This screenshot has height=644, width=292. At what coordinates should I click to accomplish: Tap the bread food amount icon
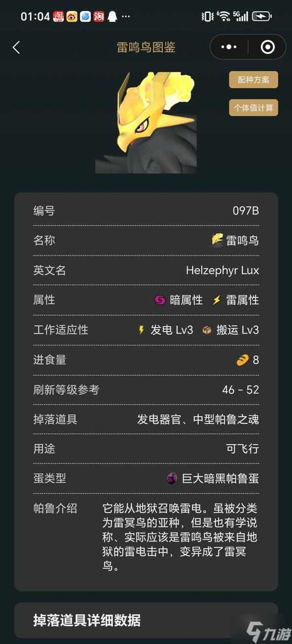tap(242, 360)
